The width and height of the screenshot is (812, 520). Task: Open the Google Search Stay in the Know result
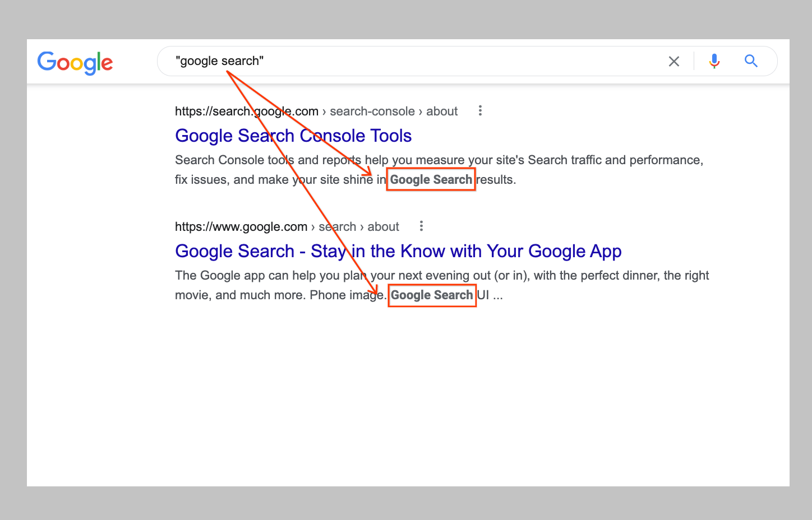398,251
